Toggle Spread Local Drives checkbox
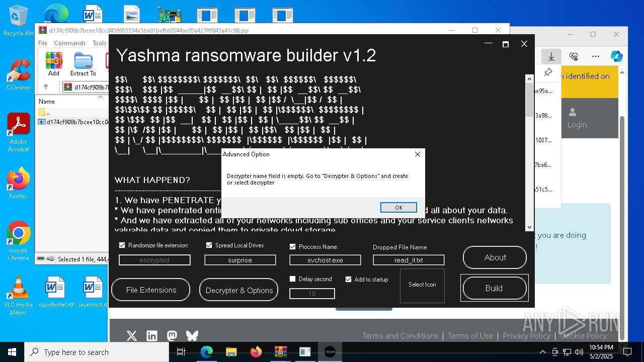The height and width of the screenshot is (362, 644). click(x=209, y=245)
